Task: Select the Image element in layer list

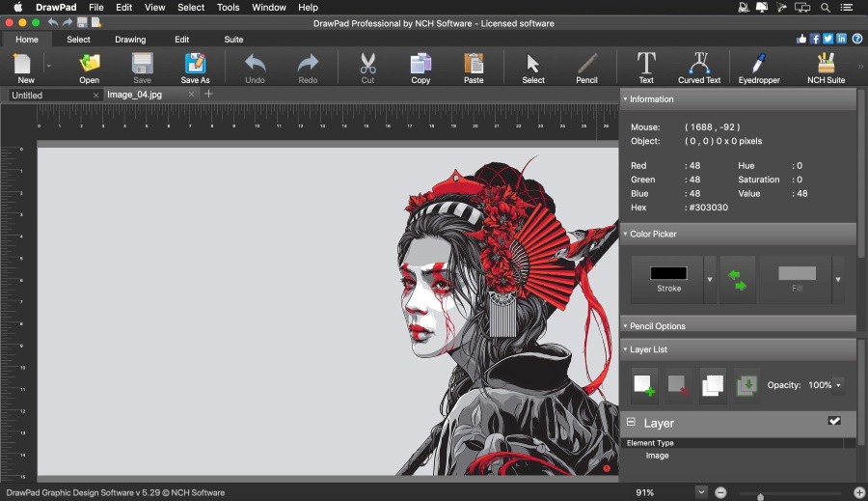Action: point(657,456)
